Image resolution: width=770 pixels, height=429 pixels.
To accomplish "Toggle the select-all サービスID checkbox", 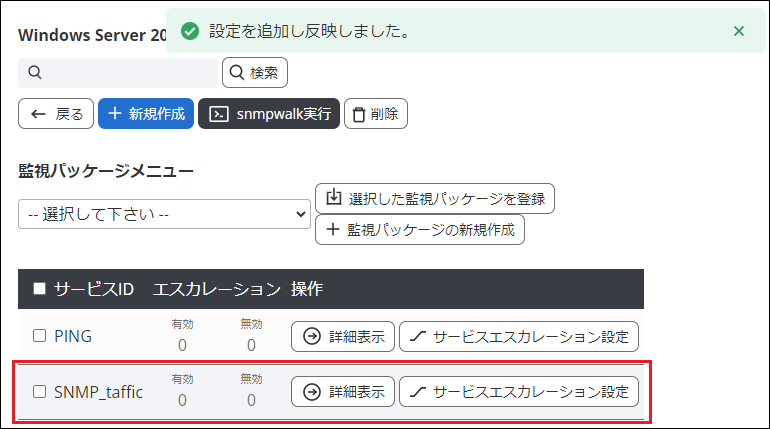I will (x=40, y=289).
